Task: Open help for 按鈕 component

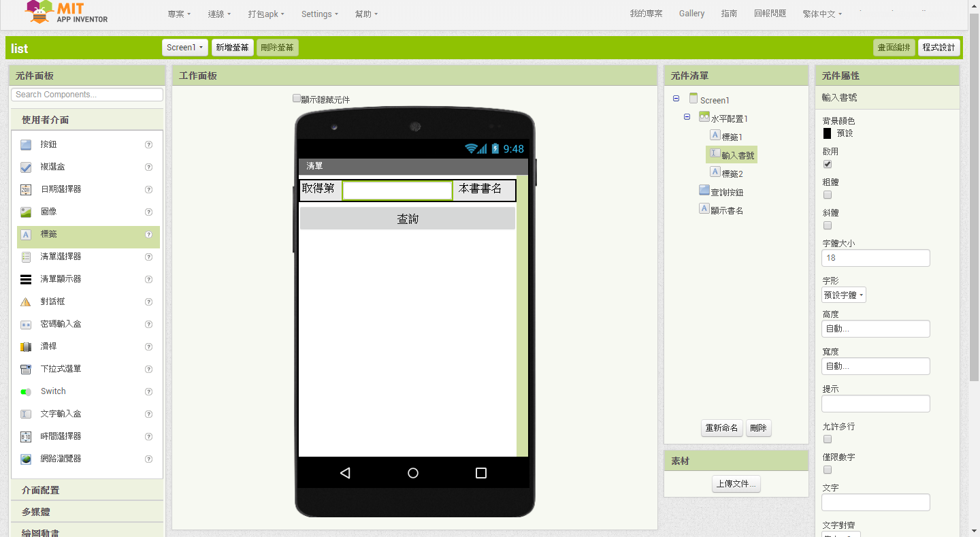Action: point(148,144)
